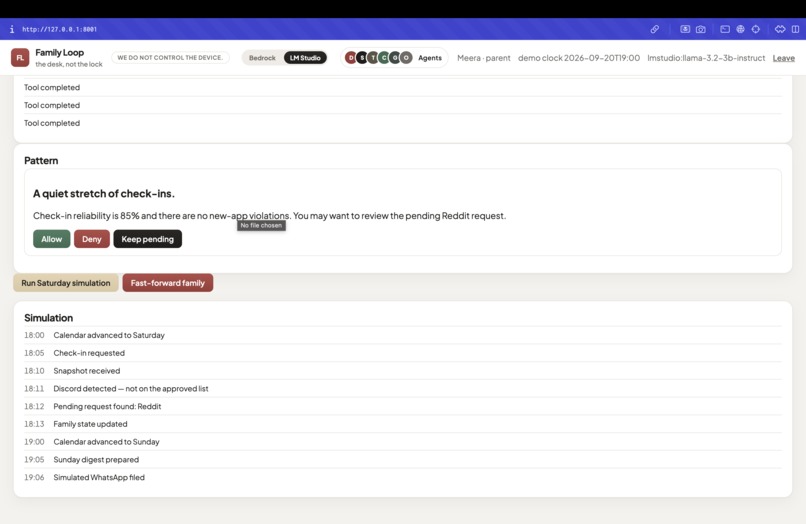Open the Agents panel label
The width and height of the screenshot is (806, 524).
click(x=430, y=58)
